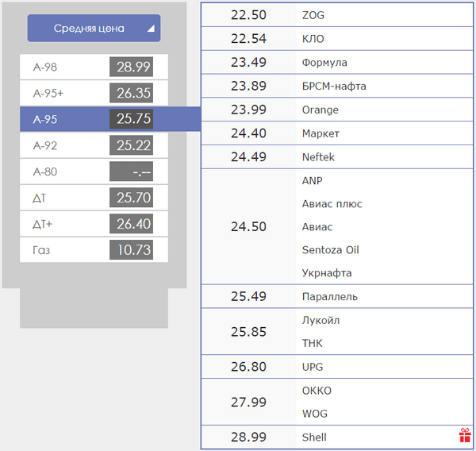
Task: Select the A-80 fuel type
Action: [x=94, y=172]
